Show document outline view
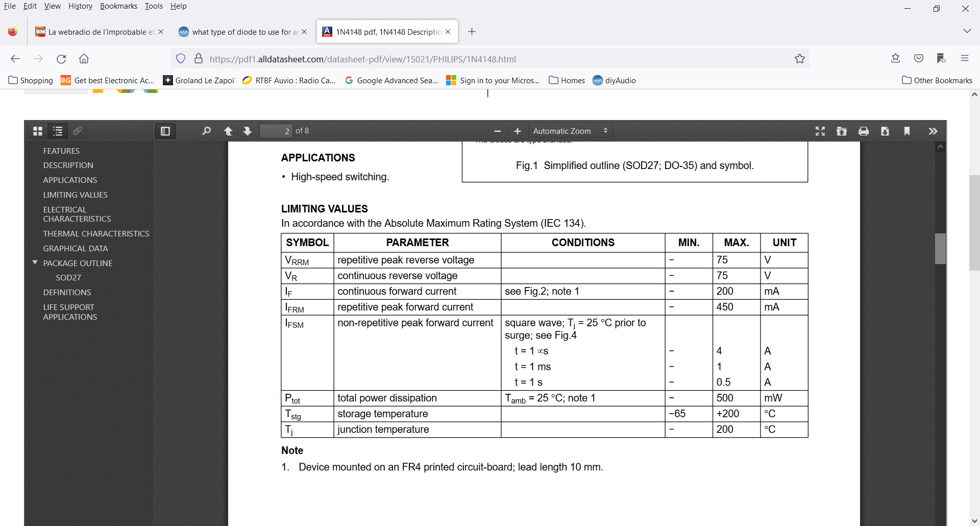 tap(58, 131)
